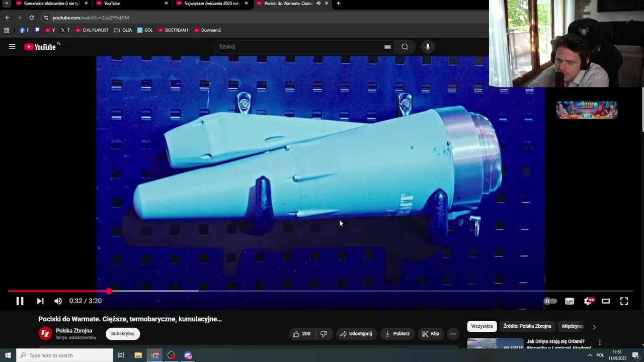Screen dimensions: 644x362
Task: Open the Polska Zbrojna channel name link
Action: click(74, 331)
